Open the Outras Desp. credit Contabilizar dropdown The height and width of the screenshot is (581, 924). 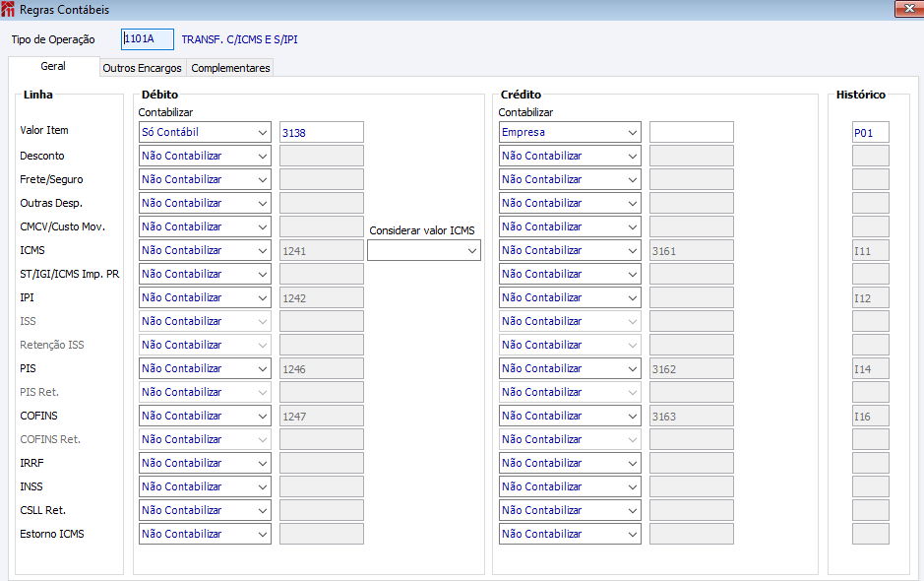pos(570,203)
